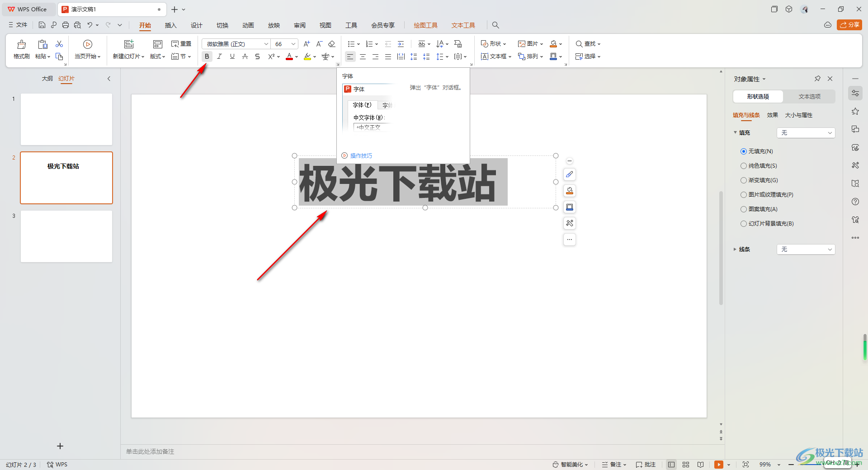Align text left

(350, 56)
